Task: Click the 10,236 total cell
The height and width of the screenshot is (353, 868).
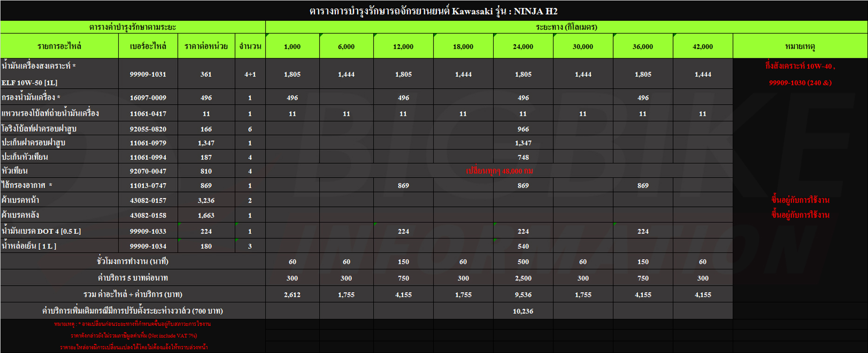Action: click(x=523, y=311)
